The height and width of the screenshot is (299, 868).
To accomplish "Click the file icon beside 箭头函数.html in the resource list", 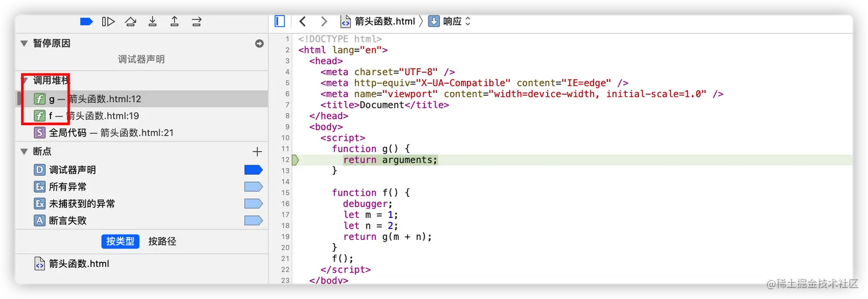I will point(40,264).
